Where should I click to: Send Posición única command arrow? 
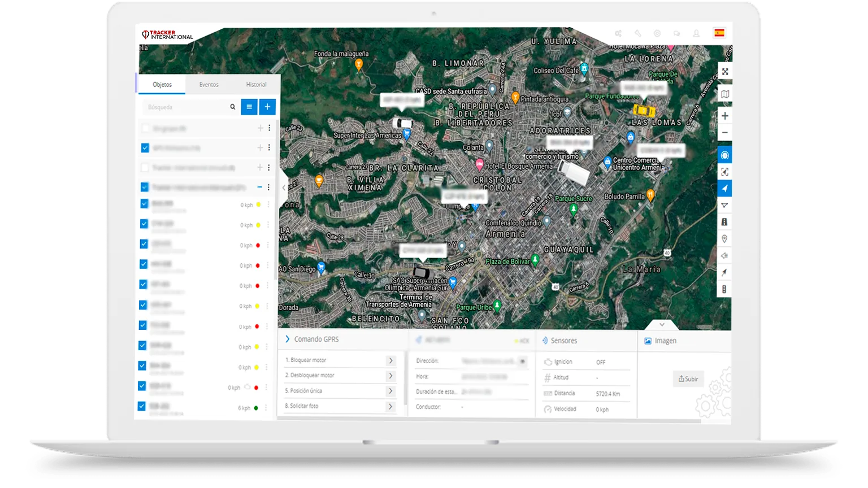coord(390,391)
